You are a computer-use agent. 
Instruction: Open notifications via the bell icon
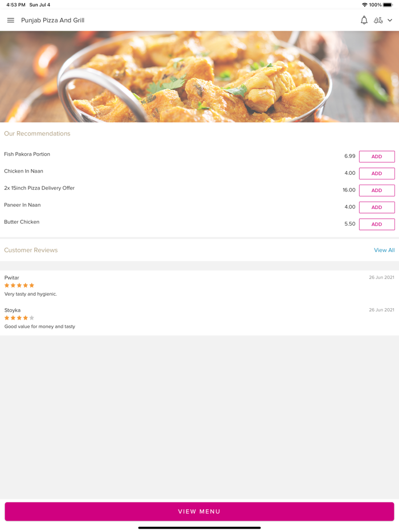click(x=364, y=20)
